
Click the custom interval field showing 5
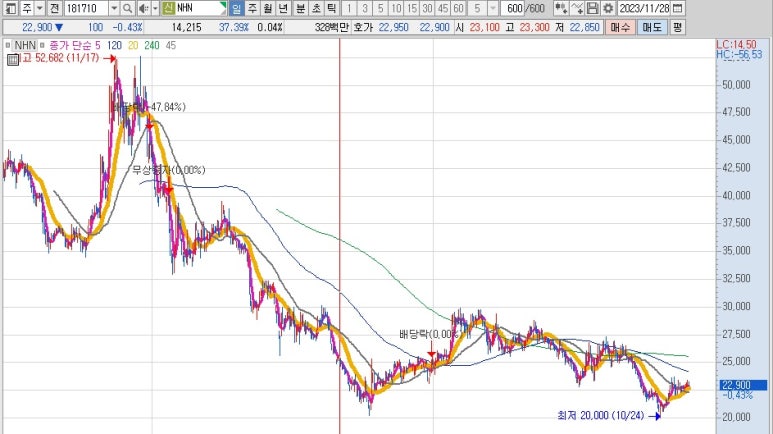[477, 8]
